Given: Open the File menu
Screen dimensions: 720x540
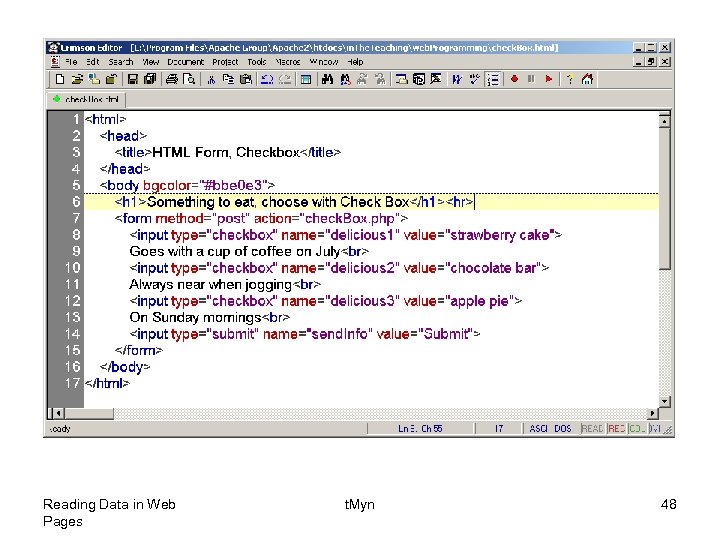Looking at the screenshot, I should pos(71,62).
